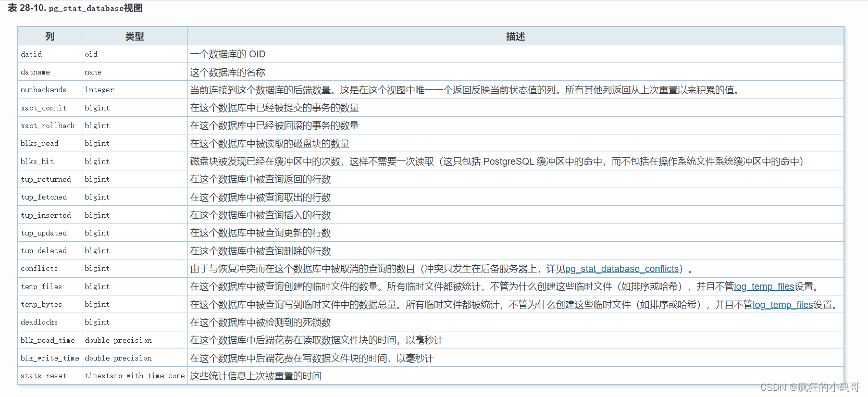Click description '在这个数据库中已经被提交的事务的数量'
This screenshot has height=397, width=868.
pyautogui.click(x=275, y=108)
